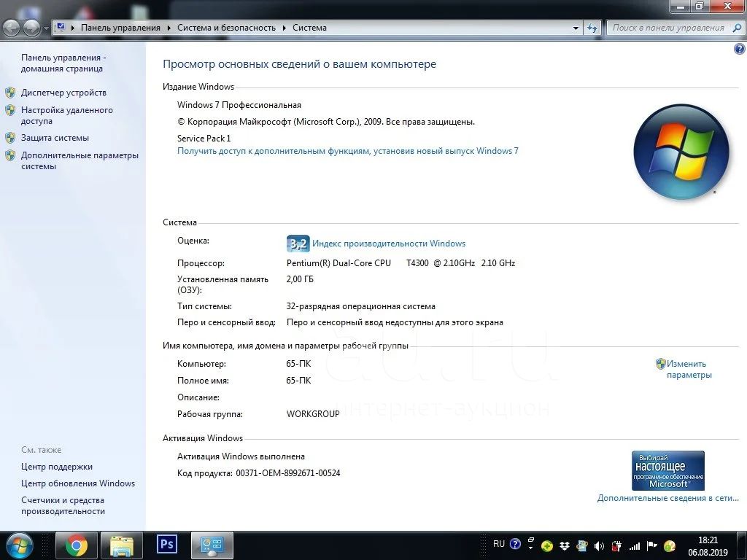The height and width of the screenshot is (560, 747).
Task: Click shield icon beside Защита системы
Action: coord(10,138)
